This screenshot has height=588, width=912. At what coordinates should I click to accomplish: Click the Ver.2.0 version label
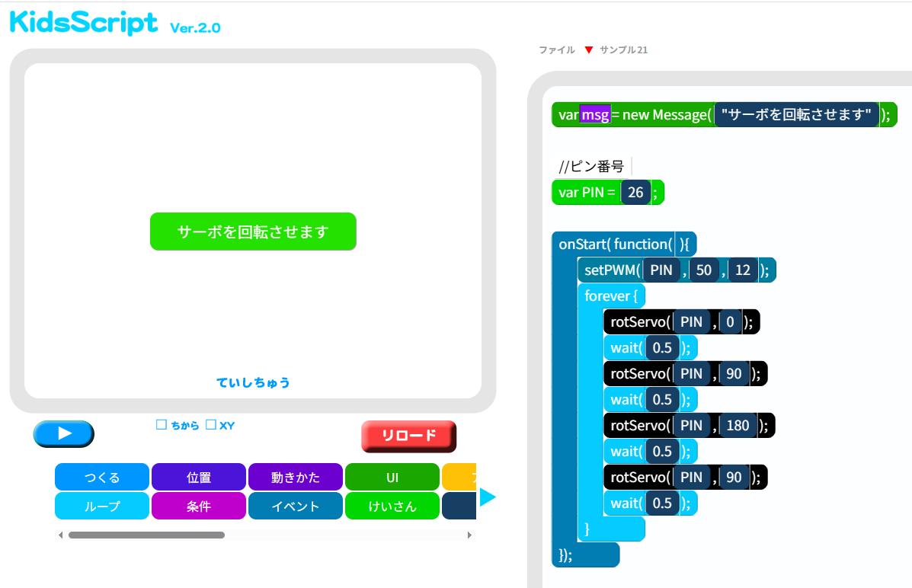[x=195, y=28]
